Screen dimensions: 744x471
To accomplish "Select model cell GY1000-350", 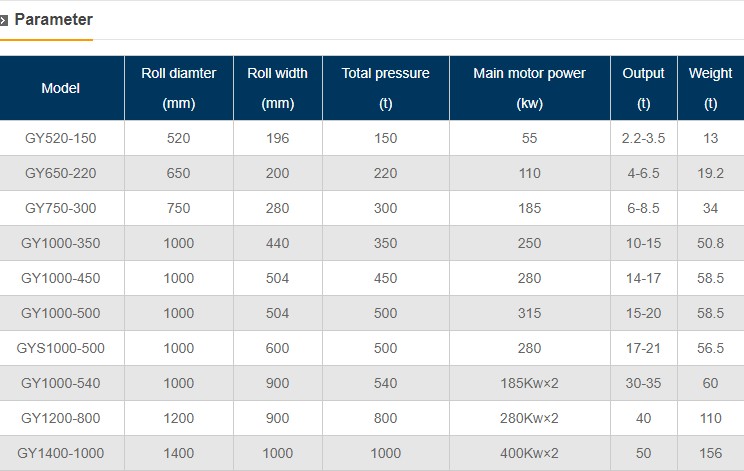I will pyautogui.click(x=61, y=243).
